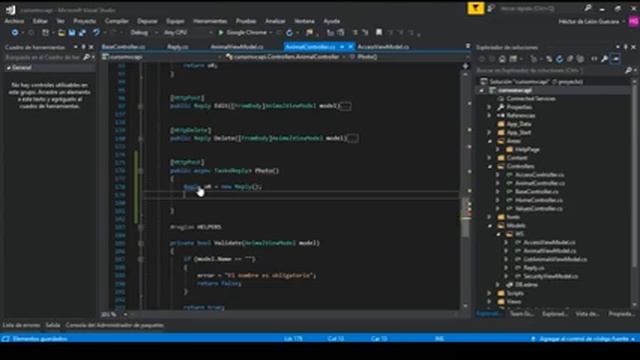Expand the App_Start folder
The width and height of the screenshot is (640, 360).
489,132
